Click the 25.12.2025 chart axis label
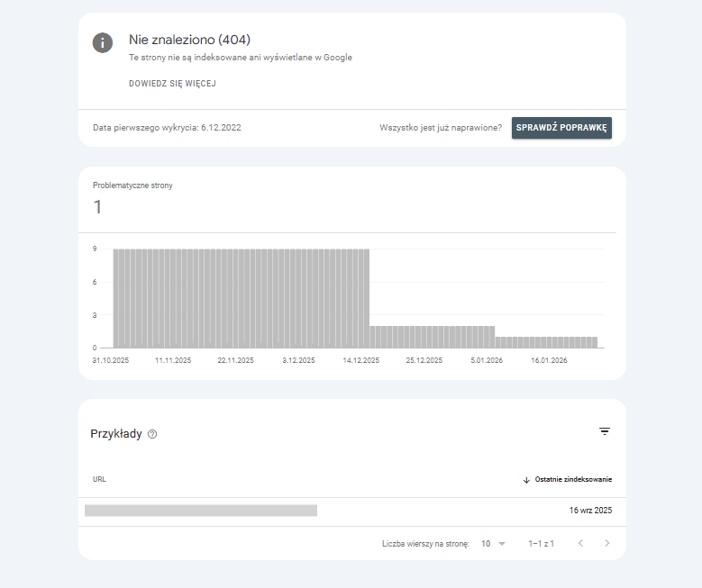 (424, 360)
